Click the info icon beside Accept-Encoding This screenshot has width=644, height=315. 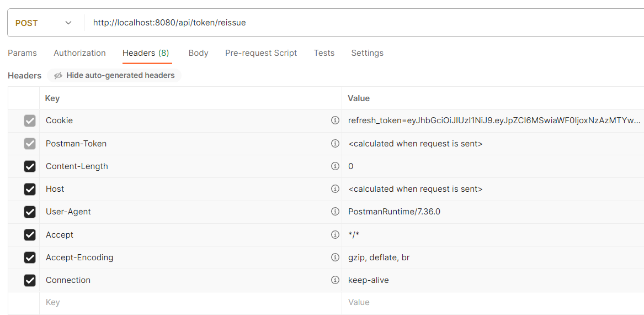click(x=335, y=258)
